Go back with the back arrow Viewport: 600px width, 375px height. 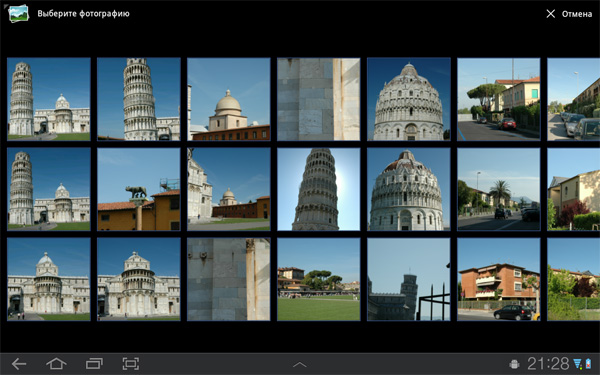click(x=19, y=364)
